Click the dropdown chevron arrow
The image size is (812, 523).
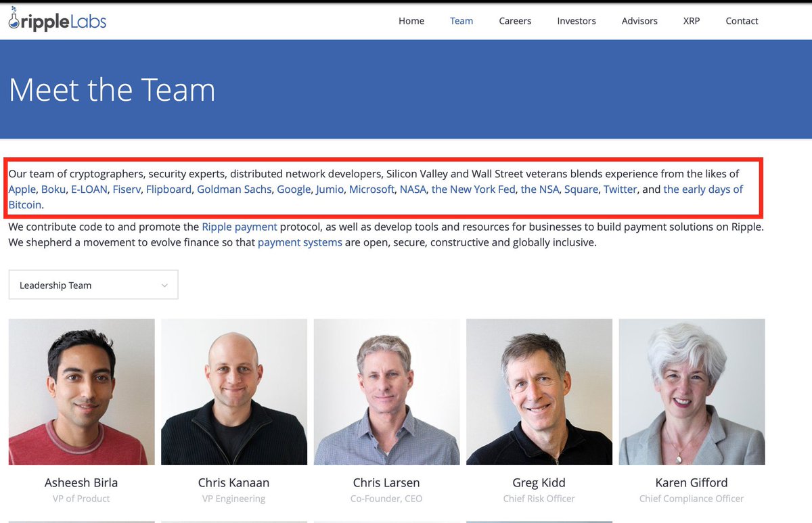[x=164, y=286]
